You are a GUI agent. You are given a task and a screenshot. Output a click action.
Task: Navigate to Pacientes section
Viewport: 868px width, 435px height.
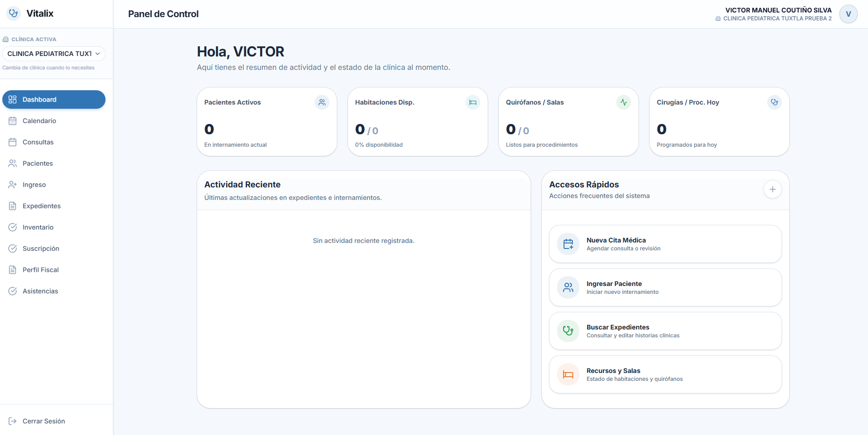tap(54, 163)
